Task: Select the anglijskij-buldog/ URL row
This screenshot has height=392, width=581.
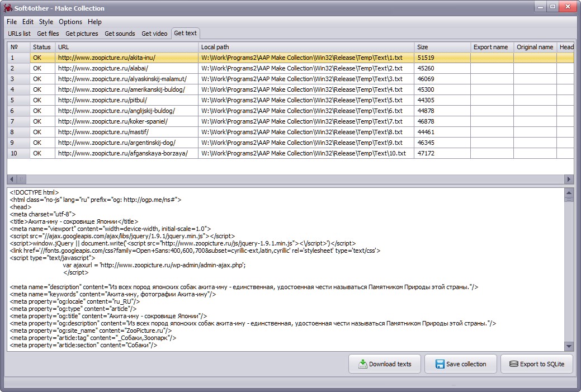Action: click(291, 111)
